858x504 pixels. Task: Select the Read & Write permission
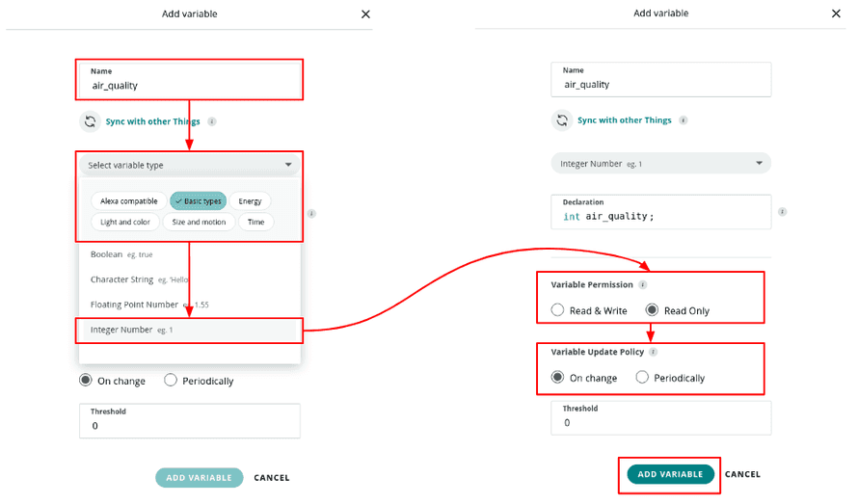tap(558, 310)
